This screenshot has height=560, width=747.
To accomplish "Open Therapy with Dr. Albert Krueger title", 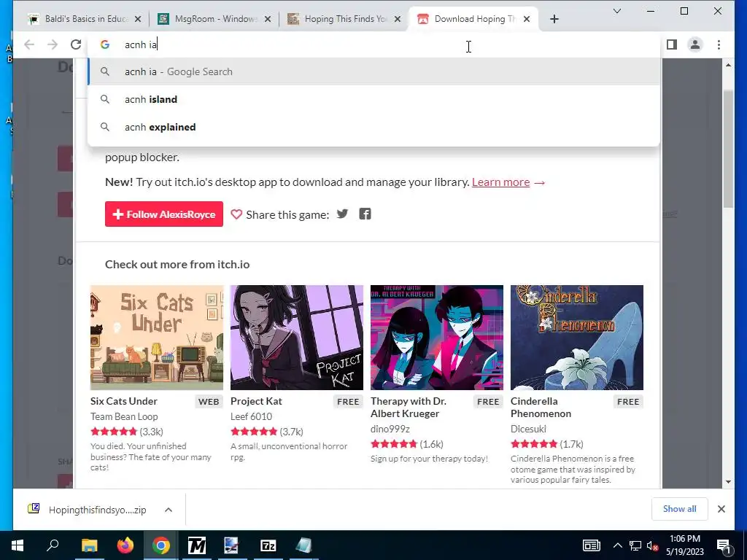I will [x=409, y=408].
